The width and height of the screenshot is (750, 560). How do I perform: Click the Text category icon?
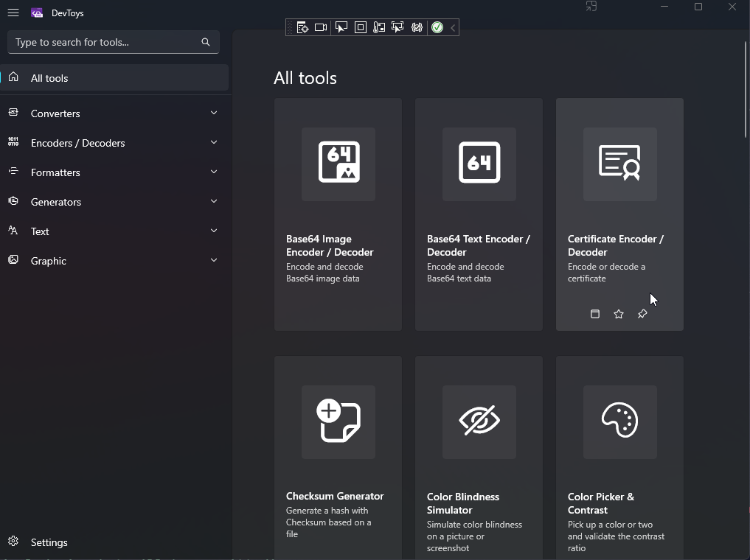[13, 231]
